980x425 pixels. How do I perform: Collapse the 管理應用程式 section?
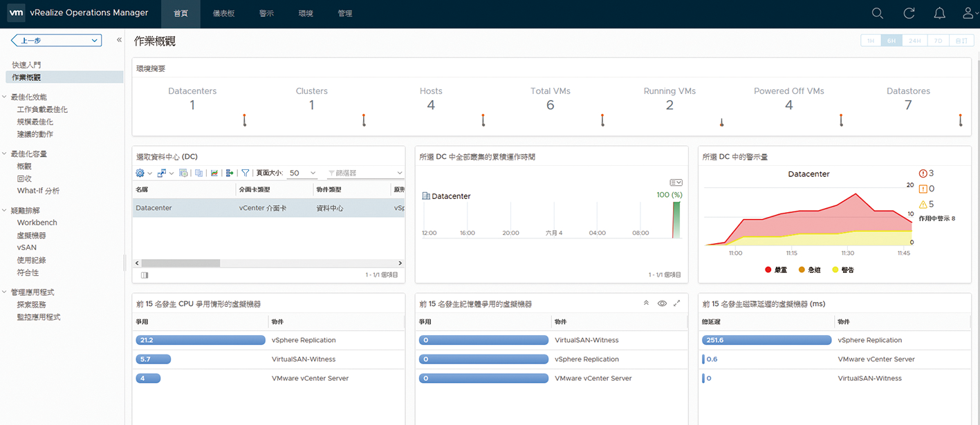pyautogui.click(x=5, y=292)
